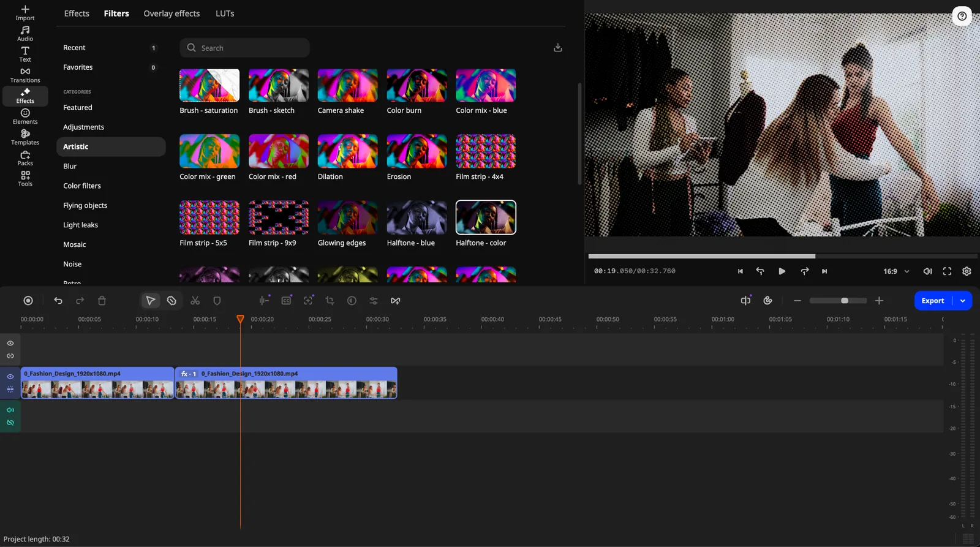Viewport: 980px width, 547px height.
Task: Switch to the Overlay effects tab
Action: [171, 13]
